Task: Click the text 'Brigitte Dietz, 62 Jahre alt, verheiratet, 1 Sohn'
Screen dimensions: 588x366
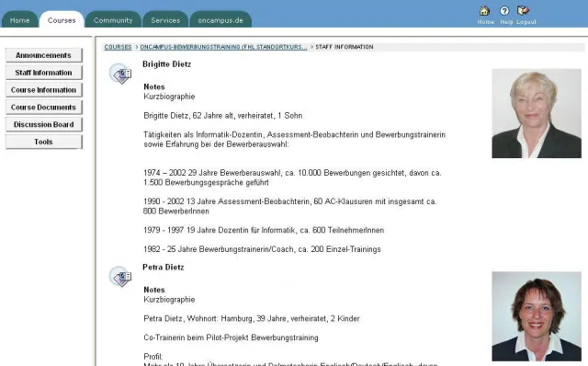Action: pyautogui.click(x=223, y=116)
